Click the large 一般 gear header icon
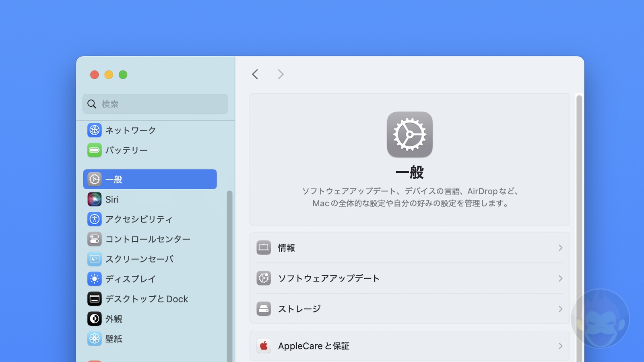 click(x=410, y=134)
